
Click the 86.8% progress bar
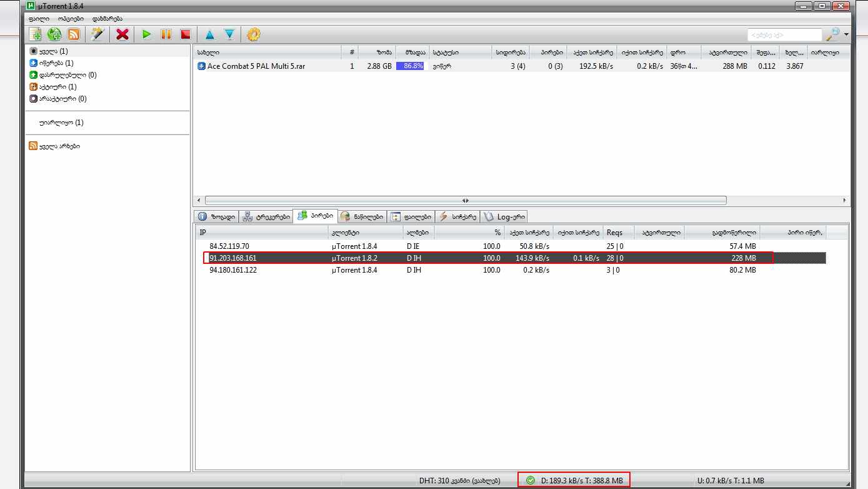(x=410, y=66)
